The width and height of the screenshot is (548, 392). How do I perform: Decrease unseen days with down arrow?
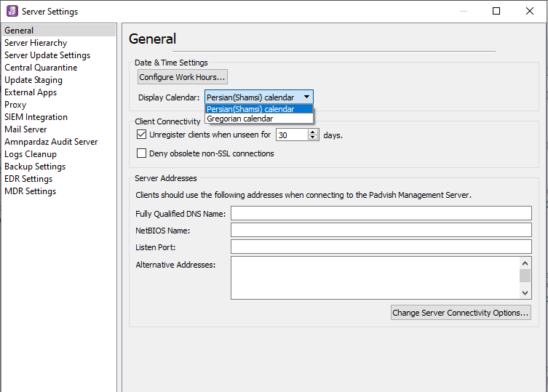pos(313,137)
